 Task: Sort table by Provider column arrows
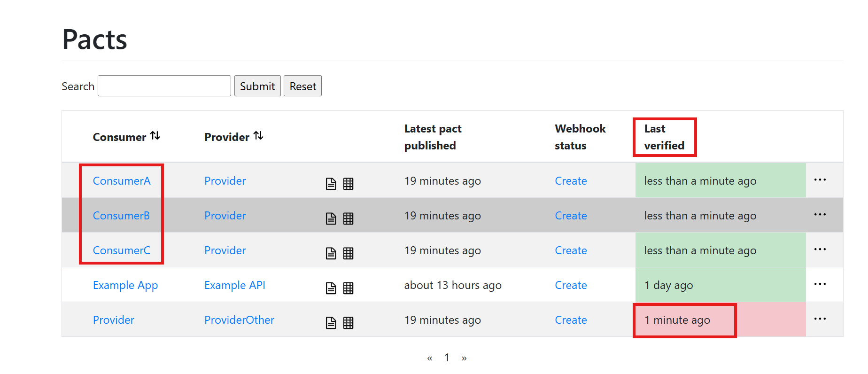click(258, 136)
